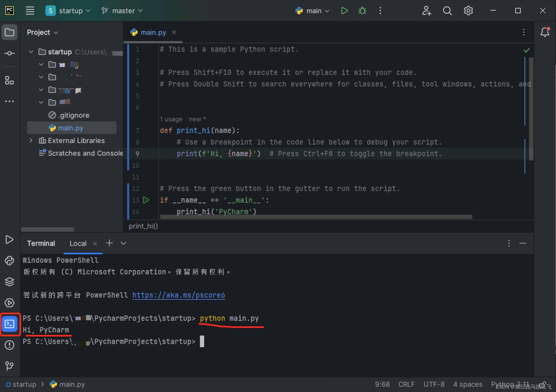
Task: Toggle the Terminal tool window button
Action: tap(10, 324)
